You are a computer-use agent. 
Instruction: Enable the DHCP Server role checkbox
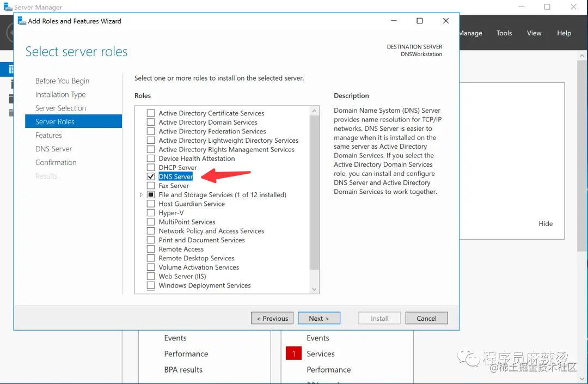(x=151, y=167)
